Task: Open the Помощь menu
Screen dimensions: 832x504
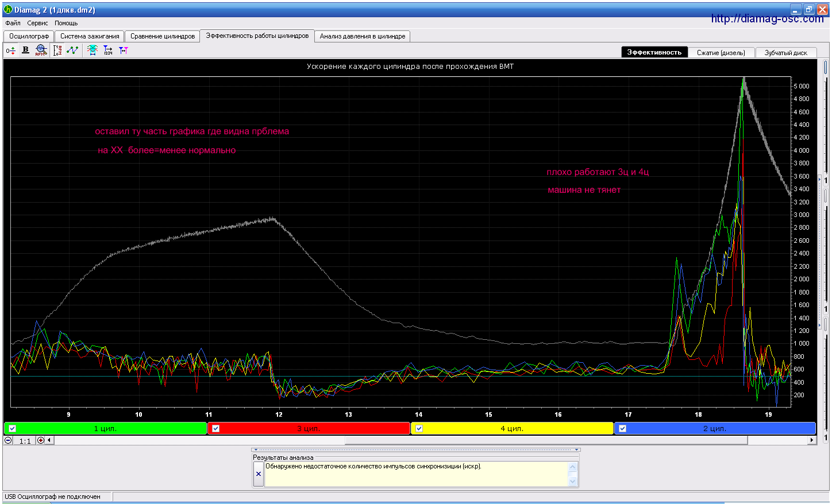Action: [66, 23]
